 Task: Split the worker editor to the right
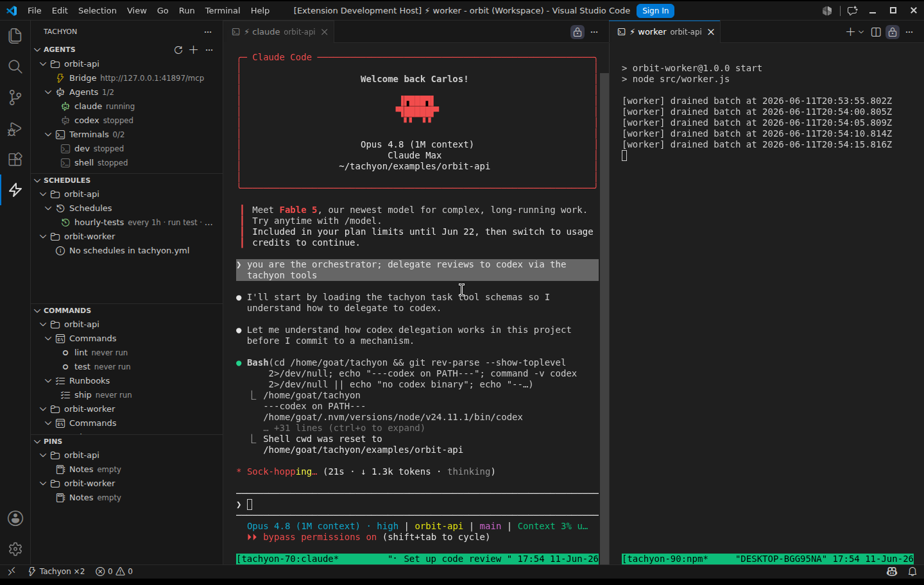point(876,32)
